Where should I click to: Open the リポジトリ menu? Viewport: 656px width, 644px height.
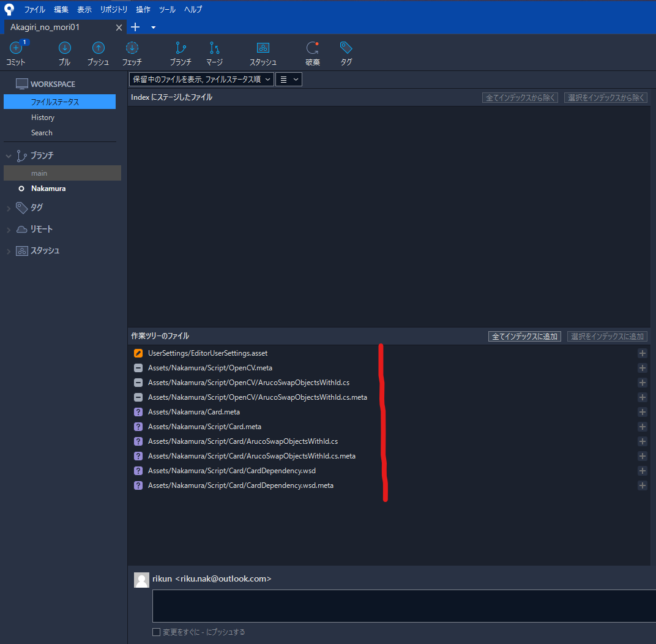(113, 9)
